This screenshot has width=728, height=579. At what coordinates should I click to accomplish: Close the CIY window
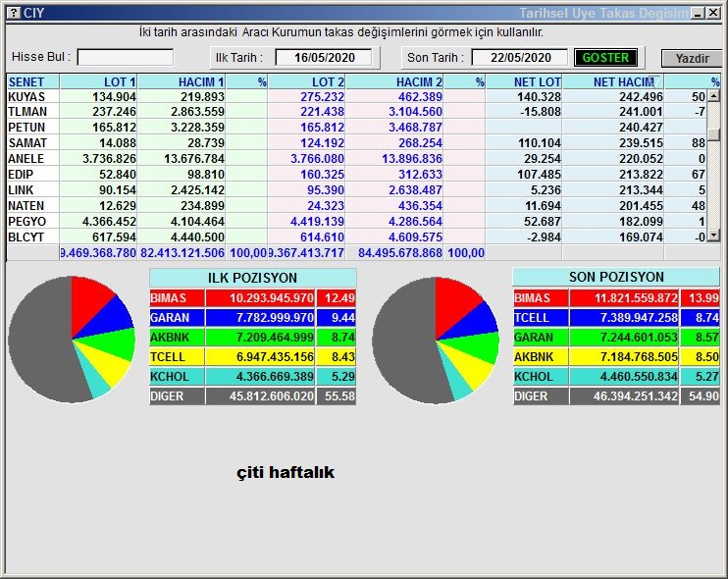(x=713, y=13)
